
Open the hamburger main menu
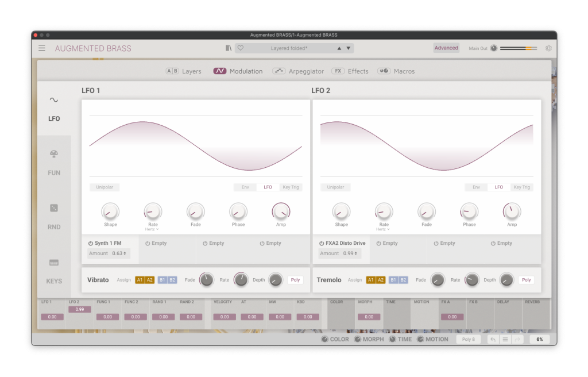[x=42, y=48]
